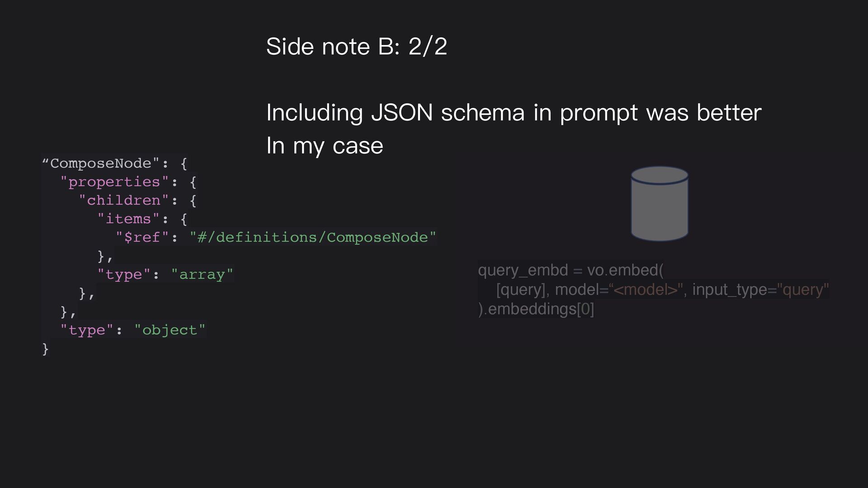
Task: Select the 'Side note B: 2/2' title
Action: 357,47
